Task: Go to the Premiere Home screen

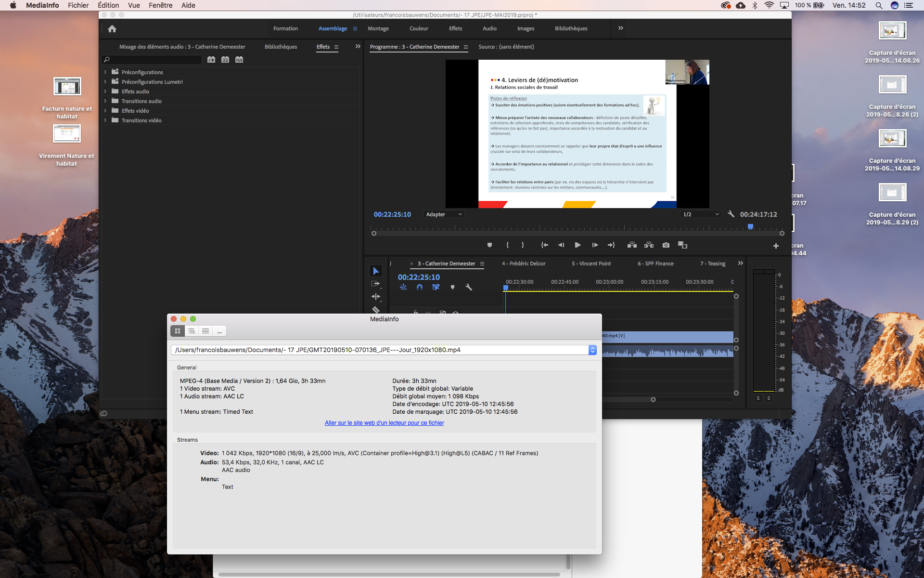Action: [112, 28]
